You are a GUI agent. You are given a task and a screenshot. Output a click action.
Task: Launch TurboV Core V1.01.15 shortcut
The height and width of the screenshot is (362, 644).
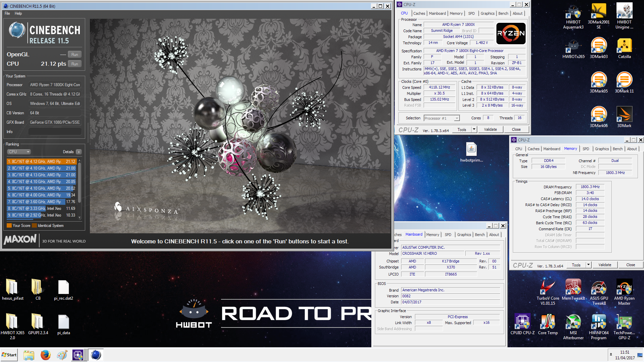click(548, 292)
